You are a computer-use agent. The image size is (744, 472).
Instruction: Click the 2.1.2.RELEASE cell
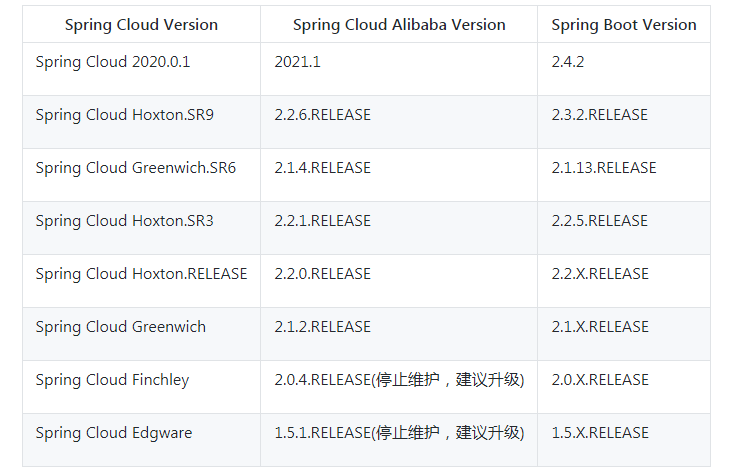tap(399, 334)
